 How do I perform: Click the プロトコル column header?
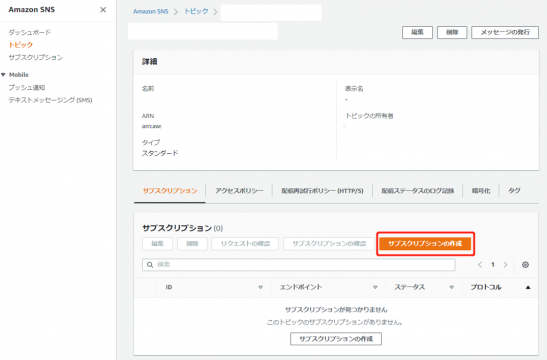(x=486, y=287)
